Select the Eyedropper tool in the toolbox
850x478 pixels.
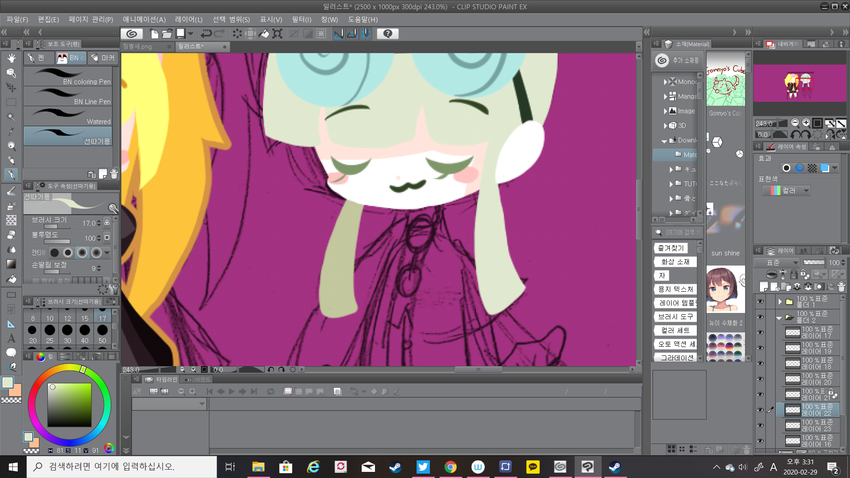click(x=11, y=131)
